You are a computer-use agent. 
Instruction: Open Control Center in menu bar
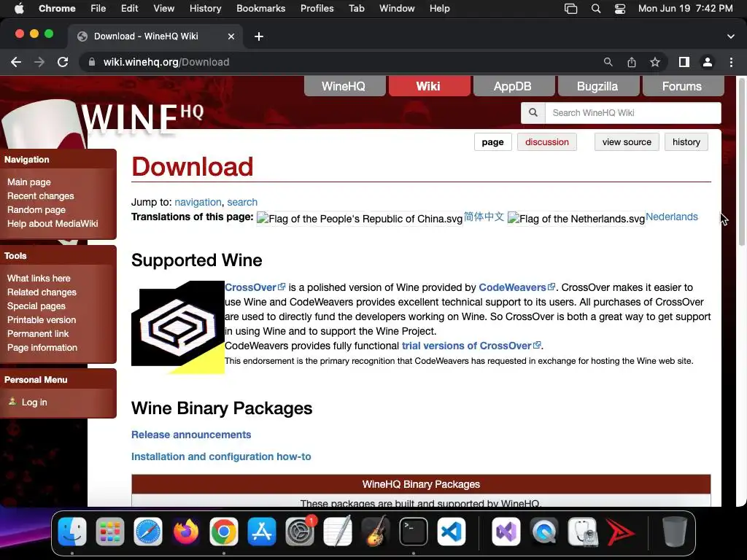[x=620, y=9]
